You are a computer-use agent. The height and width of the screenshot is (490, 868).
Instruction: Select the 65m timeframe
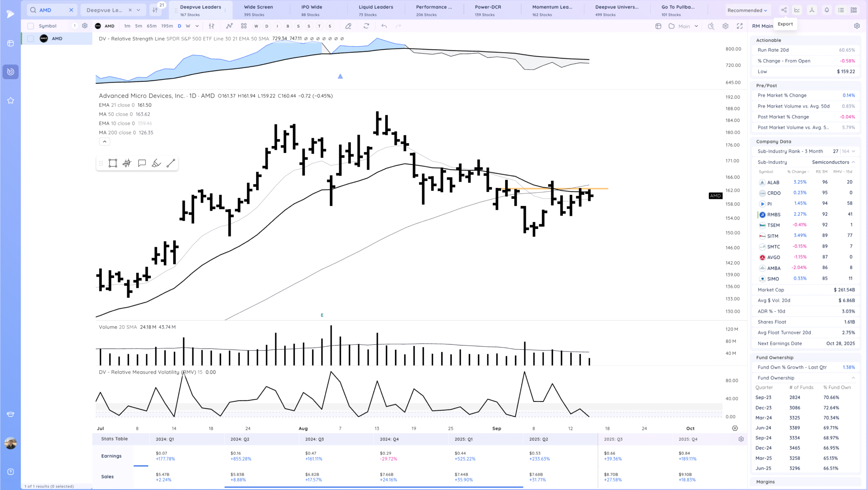pyautogui.click(x=152, y=26)
